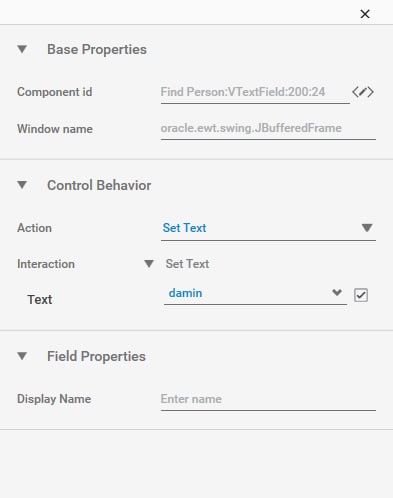Click the Window name field
The image size is (393, 498).
268,129
